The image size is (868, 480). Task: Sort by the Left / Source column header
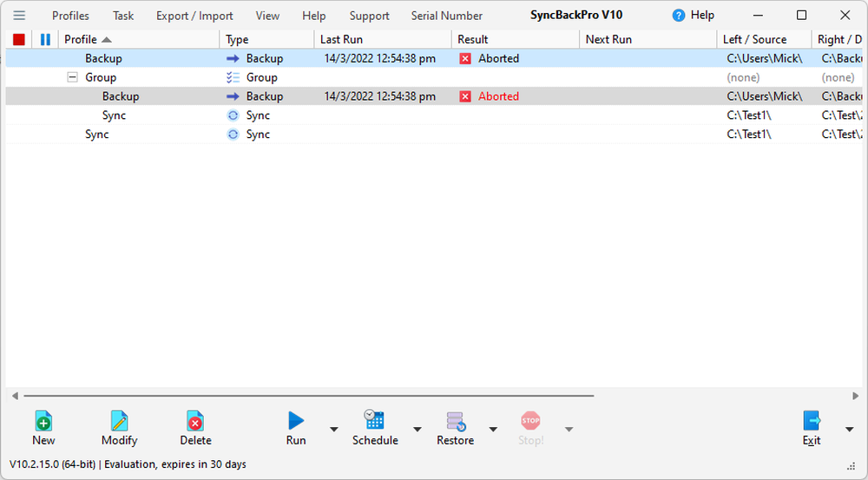[x=764, y=39]
